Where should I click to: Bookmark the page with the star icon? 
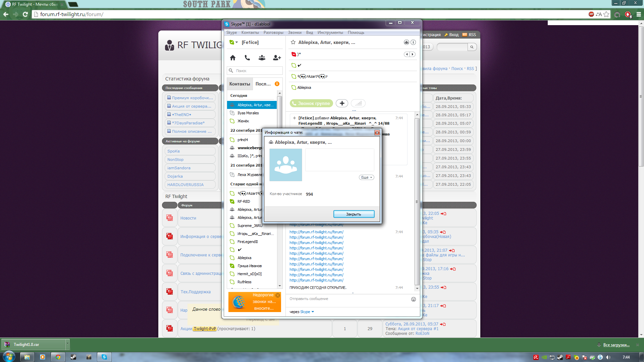pyautogui.click(x=606, y=14)
